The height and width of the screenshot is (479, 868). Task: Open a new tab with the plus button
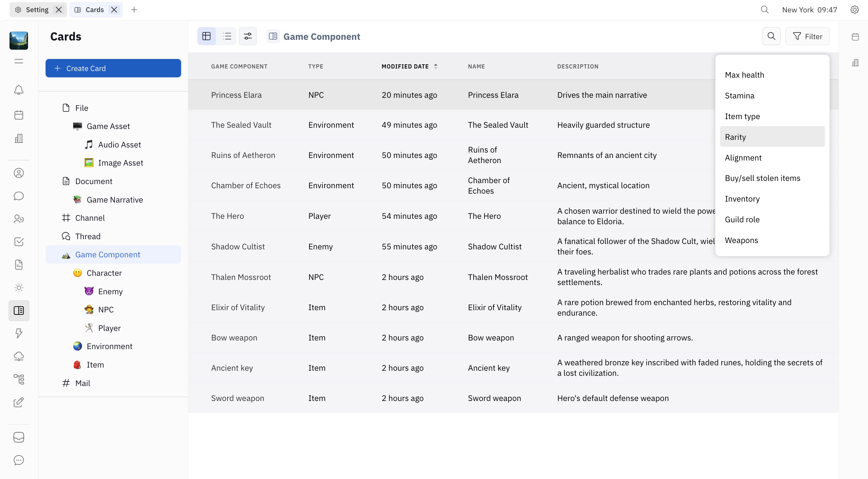(x=134, y=10)
